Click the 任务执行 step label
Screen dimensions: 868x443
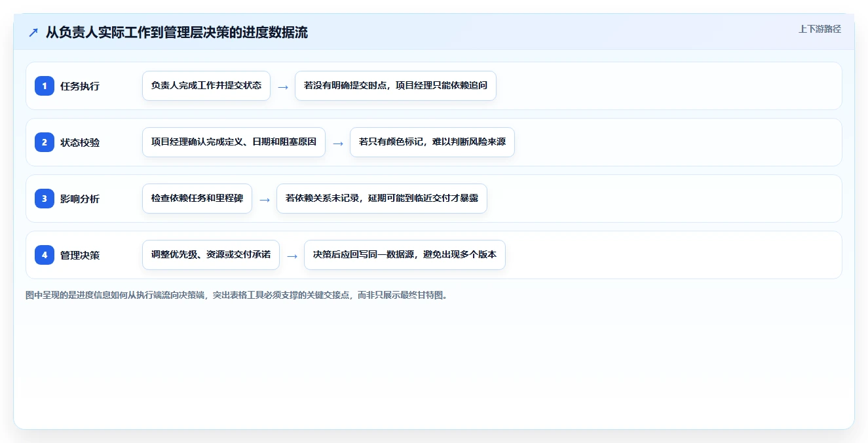pyautogui.click(x=80, y=86)
